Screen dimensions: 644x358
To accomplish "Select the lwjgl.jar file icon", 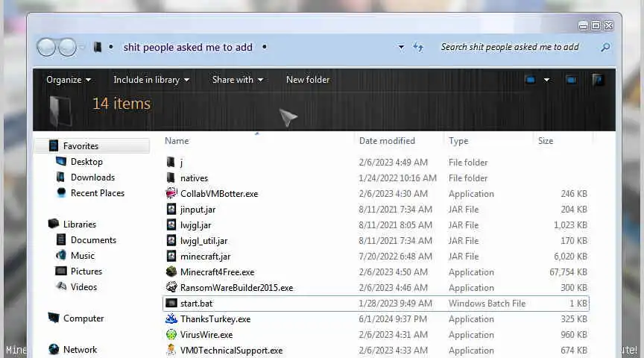I will click(x=171, y=224).
